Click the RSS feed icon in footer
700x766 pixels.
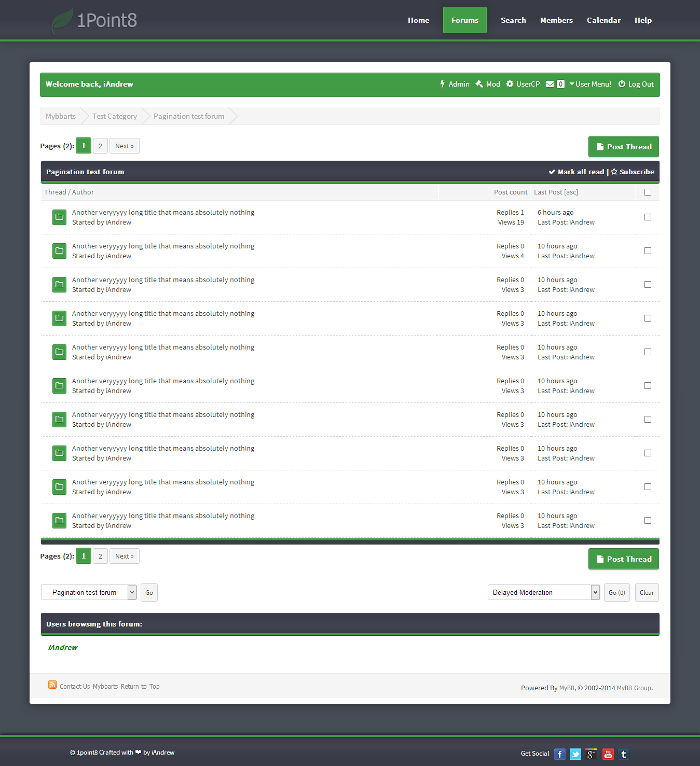pos(52,685)
